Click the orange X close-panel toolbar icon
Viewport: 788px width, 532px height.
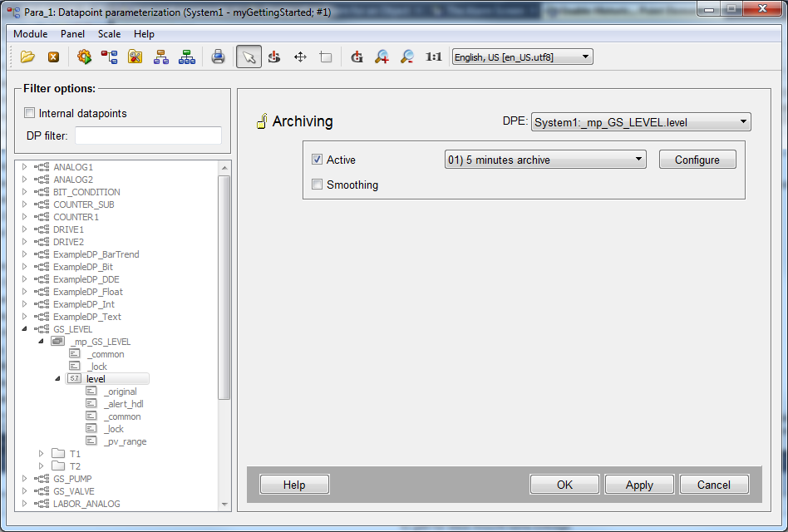[53, 57]
